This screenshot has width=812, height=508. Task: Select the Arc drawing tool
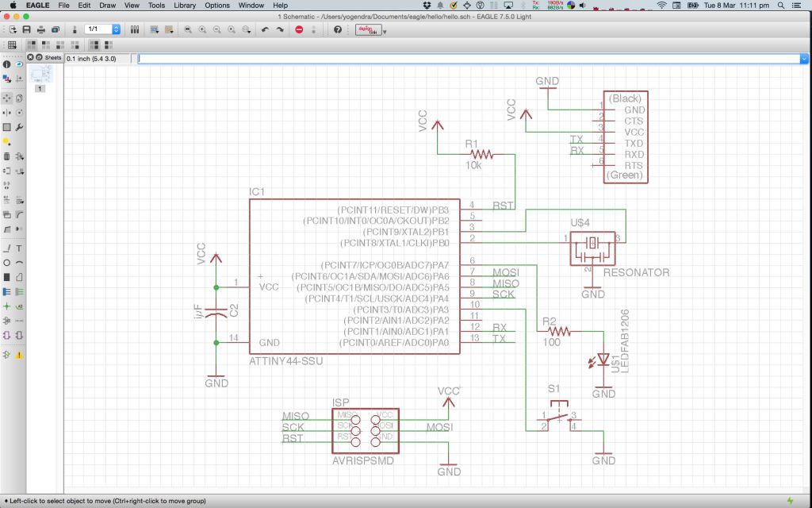click(x=19, y=263)
